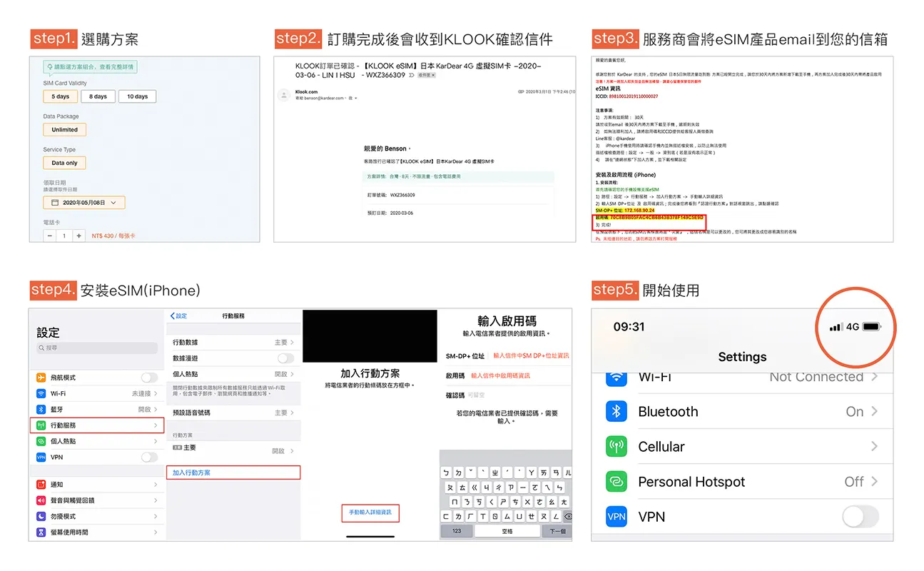
Task: Click the Personal Hotspot link icon
Action: pos(616,482)
